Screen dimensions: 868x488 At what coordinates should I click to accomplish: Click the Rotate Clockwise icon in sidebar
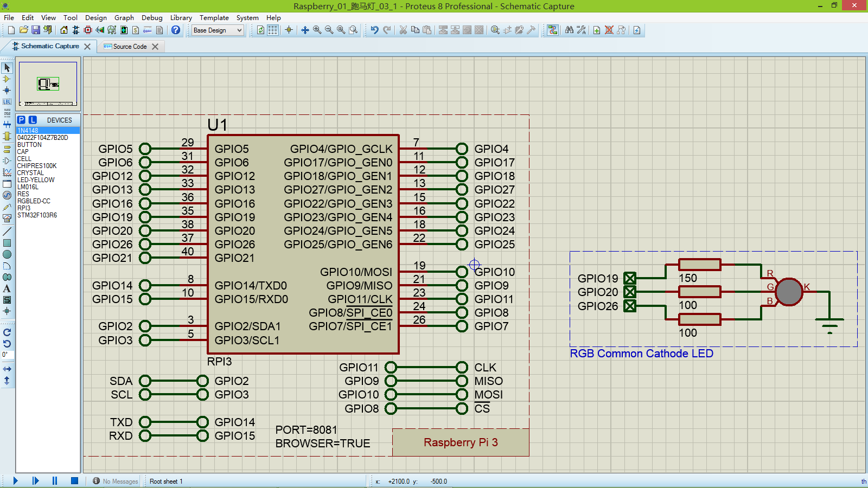[x=7, y=332]
